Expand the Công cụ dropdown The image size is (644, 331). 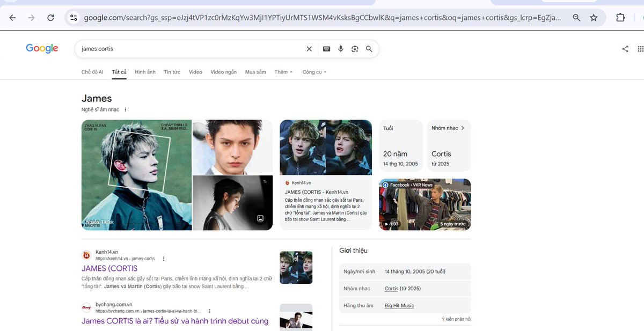pos(314,72)
